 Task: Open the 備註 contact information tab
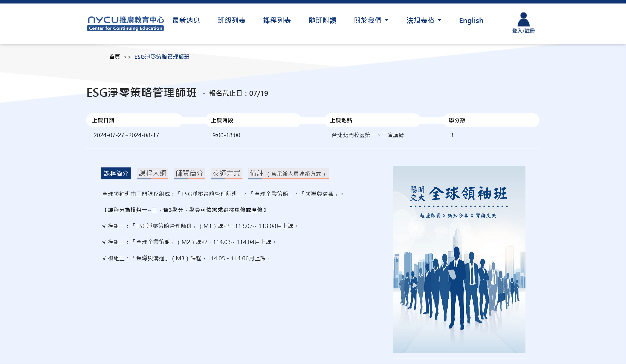(288, 174)
